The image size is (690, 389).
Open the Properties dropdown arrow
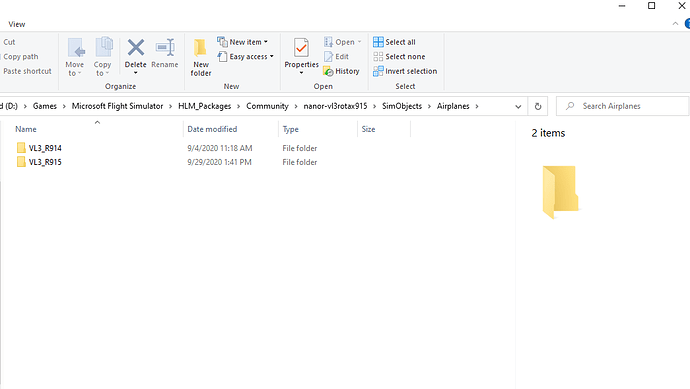pyautogui.click(x=301, y=73)
